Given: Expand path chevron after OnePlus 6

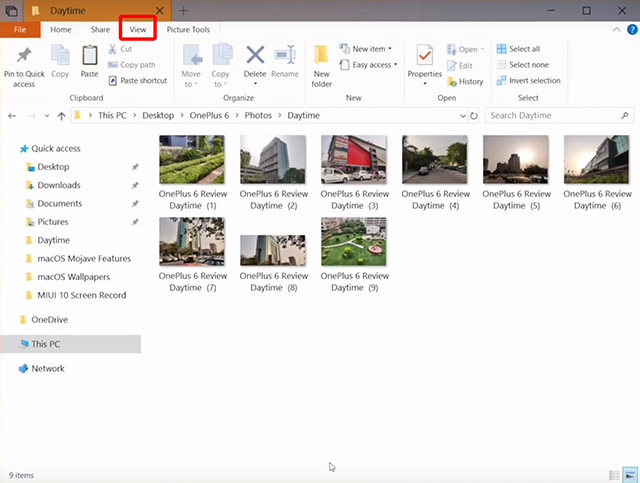Looking at the screenshot, I should pos(237,116).
